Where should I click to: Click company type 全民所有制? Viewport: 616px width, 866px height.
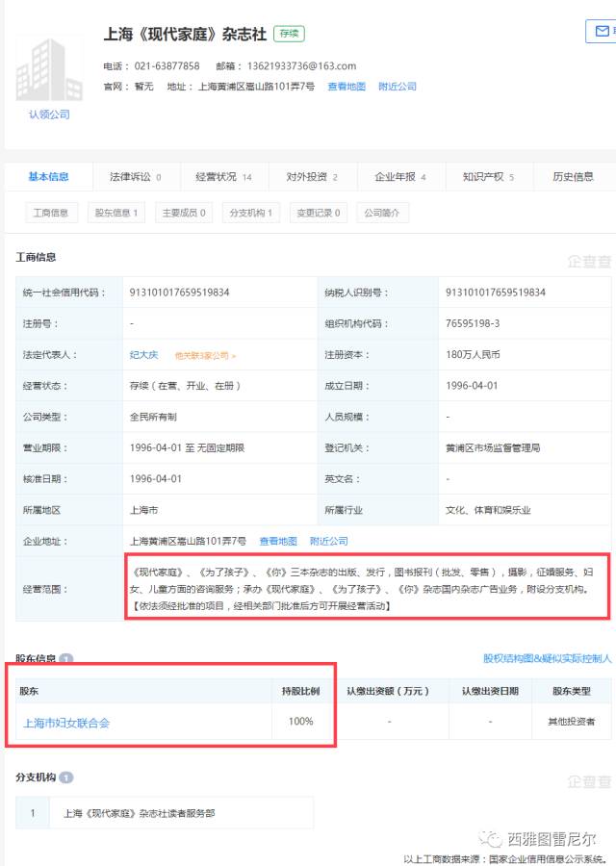(153, 417)
